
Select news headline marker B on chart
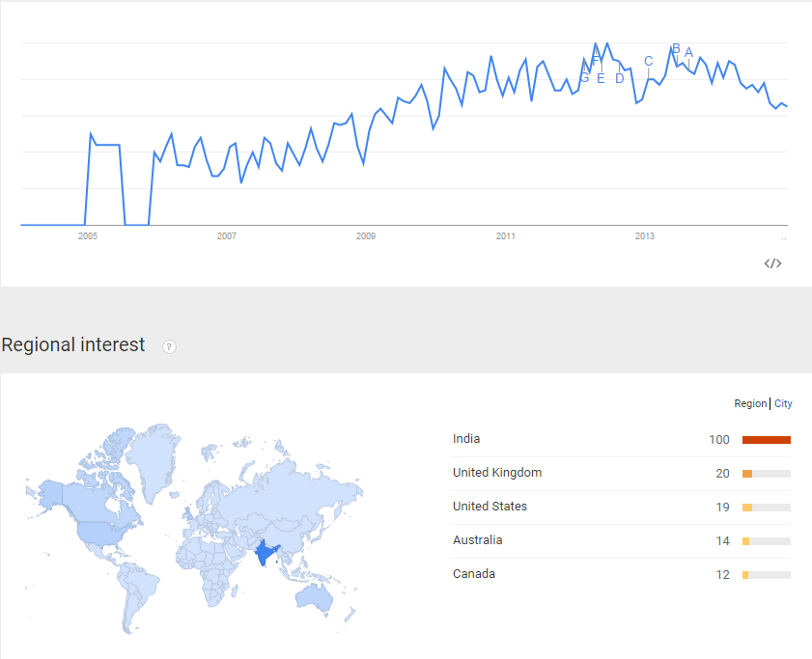[x=676, y=48]
